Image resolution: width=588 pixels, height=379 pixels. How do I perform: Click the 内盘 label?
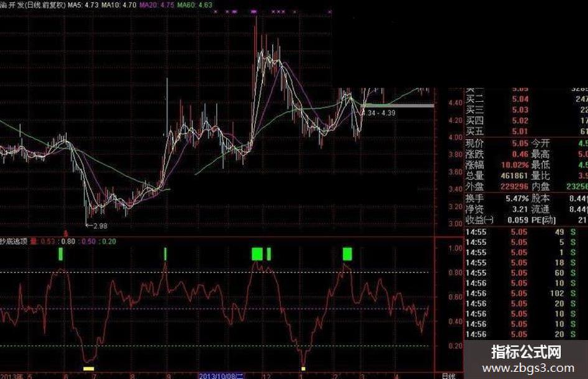[x=540, y=187]
